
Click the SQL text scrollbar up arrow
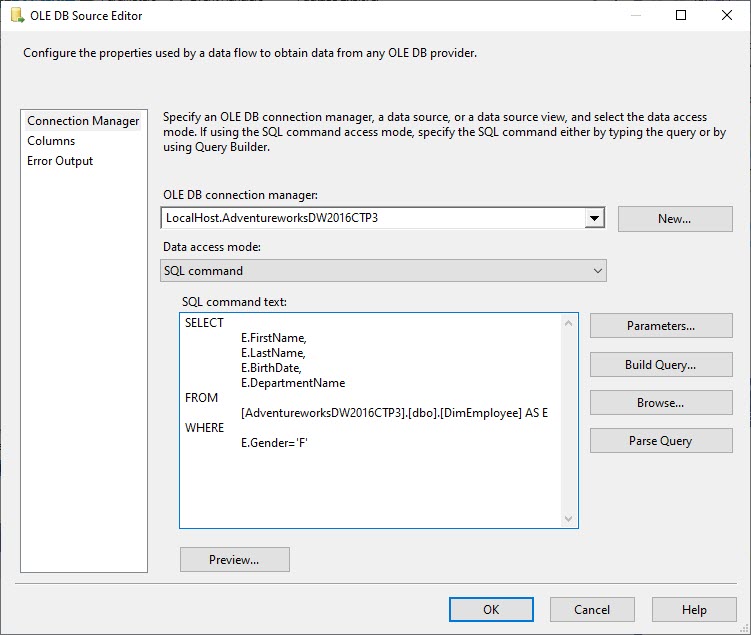(569, 323)
